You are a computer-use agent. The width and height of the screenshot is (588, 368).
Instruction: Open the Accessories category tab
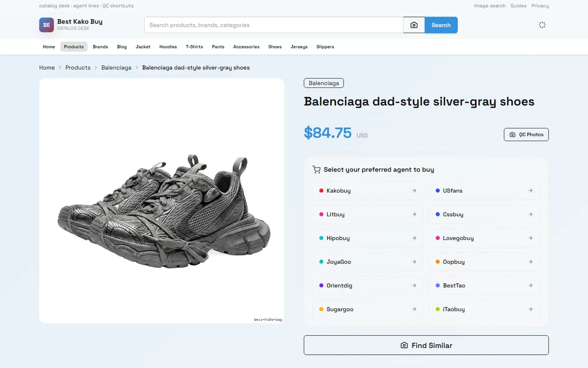tap(246, 46)
